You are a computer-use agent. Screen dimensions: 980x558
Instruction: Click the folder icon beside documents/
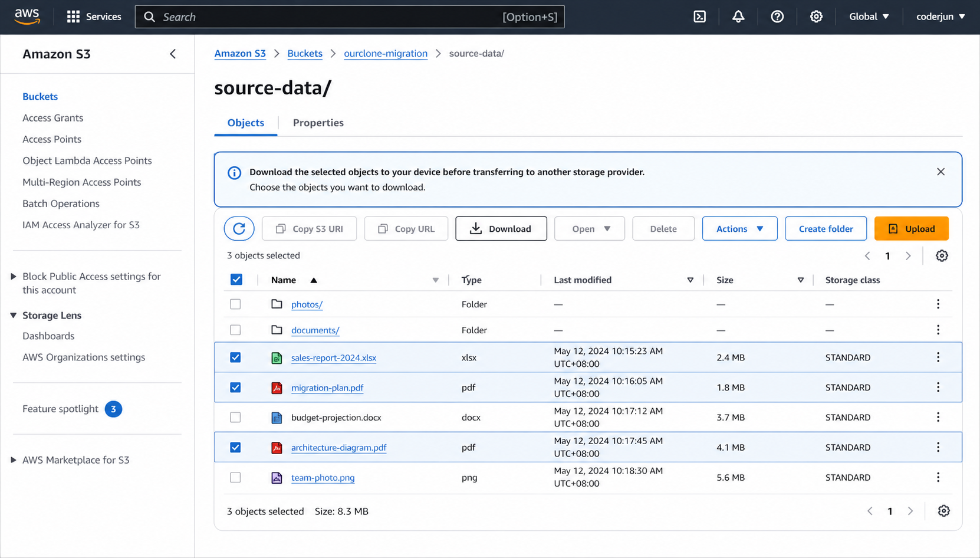coord(277,330)
